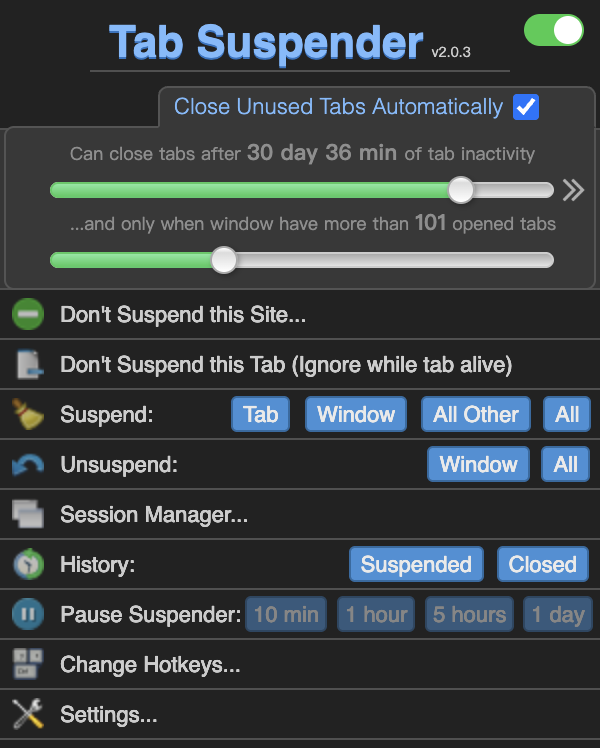
Task: Click the Settings tools icon
Action: click(28, 714)
